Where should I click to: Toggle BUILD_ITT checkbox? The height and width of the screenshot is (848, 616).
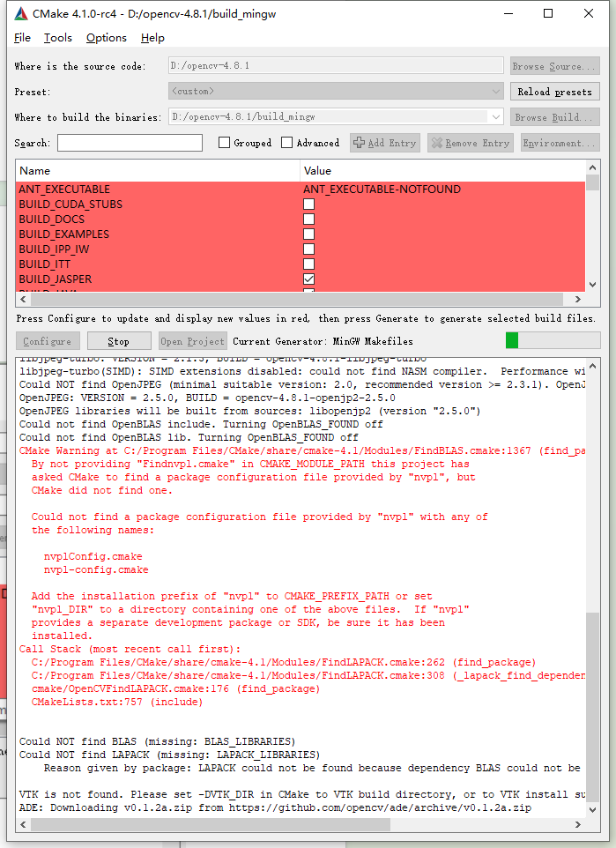308,264
